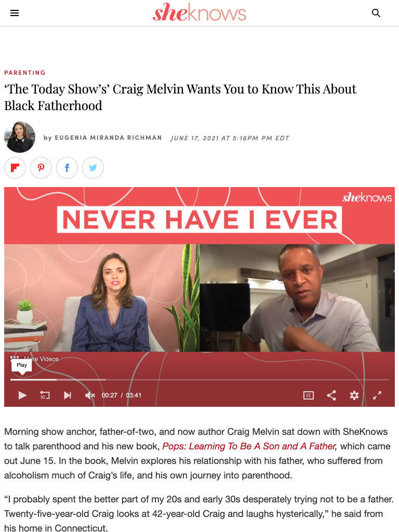Open video settings gear menu
Viewport: 399px width, 532px height.
[354, 395]
